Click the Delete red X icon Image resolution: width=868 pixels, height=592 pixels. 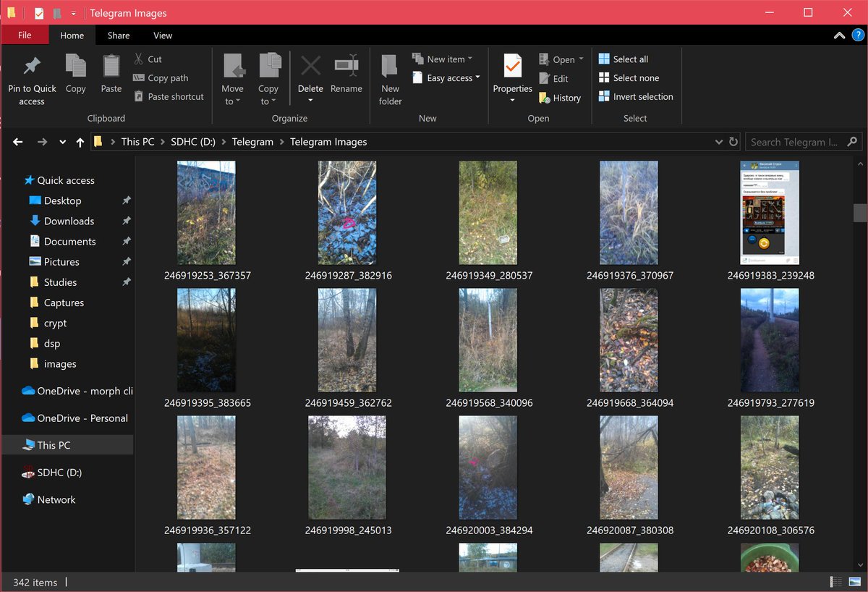pos(310,66)
